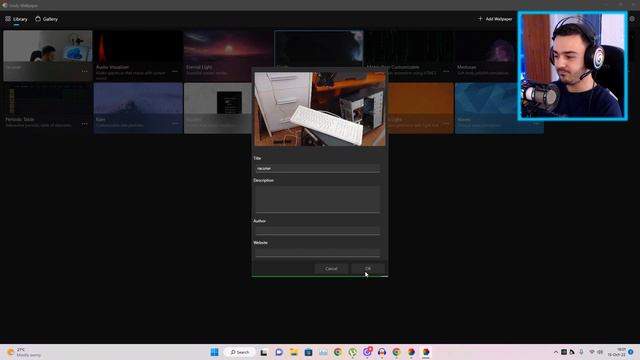Open the taskbar Search box
Image resolution: width=640 pixels, height=360 pixels.
[x=240, y=352]
